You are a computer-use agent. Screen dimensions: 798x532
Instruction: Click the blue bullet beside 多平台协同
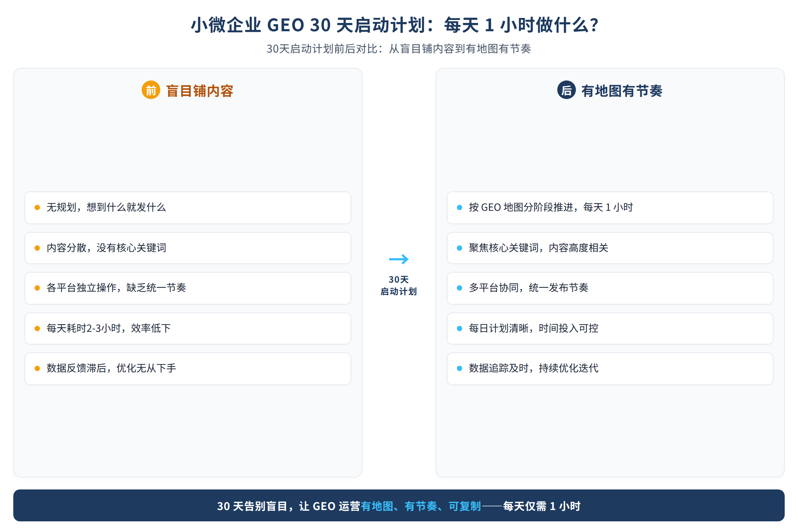(x=460, y=288)
